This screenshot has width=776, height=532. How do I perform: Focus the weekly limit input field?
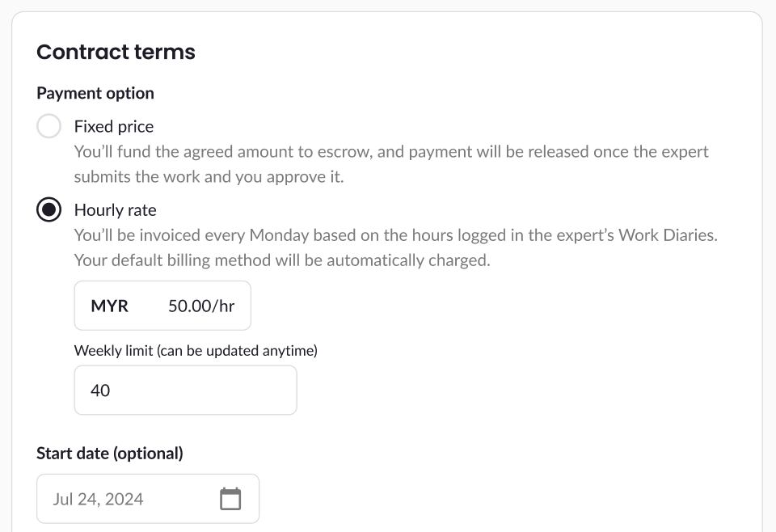[x=185, y=391]
